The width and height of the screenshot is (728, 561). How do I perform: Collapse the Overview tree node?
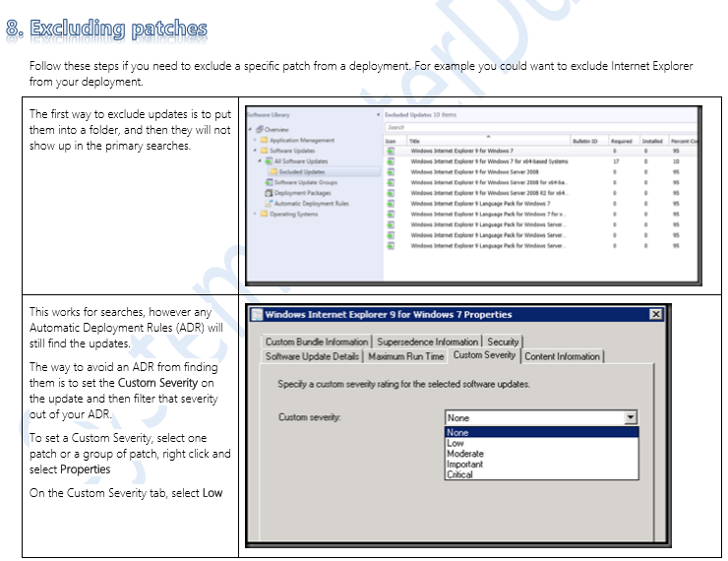tap(250, 129)
